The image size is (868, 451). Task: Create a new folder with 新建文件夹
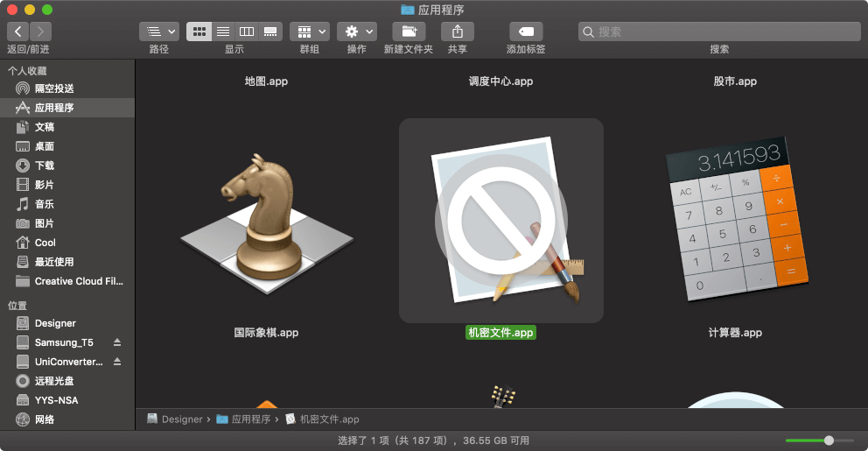[409, 32]
